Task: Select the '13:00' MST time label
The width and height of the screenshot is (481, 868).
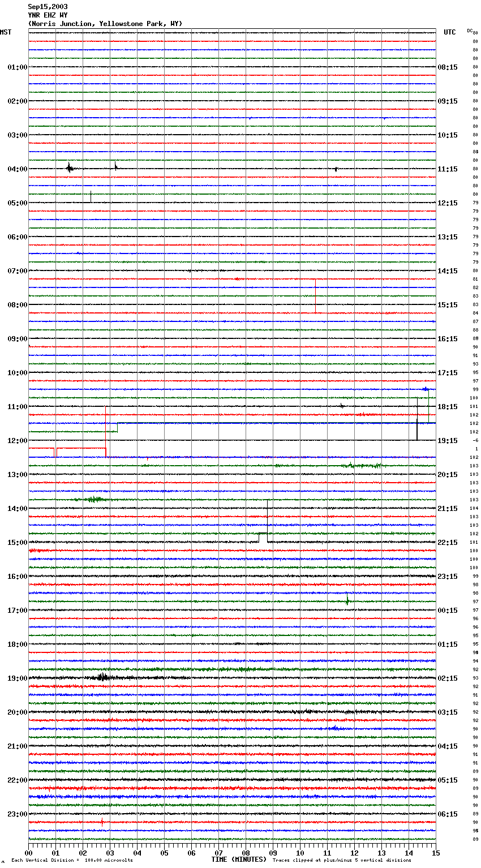Action: [18, 475]
